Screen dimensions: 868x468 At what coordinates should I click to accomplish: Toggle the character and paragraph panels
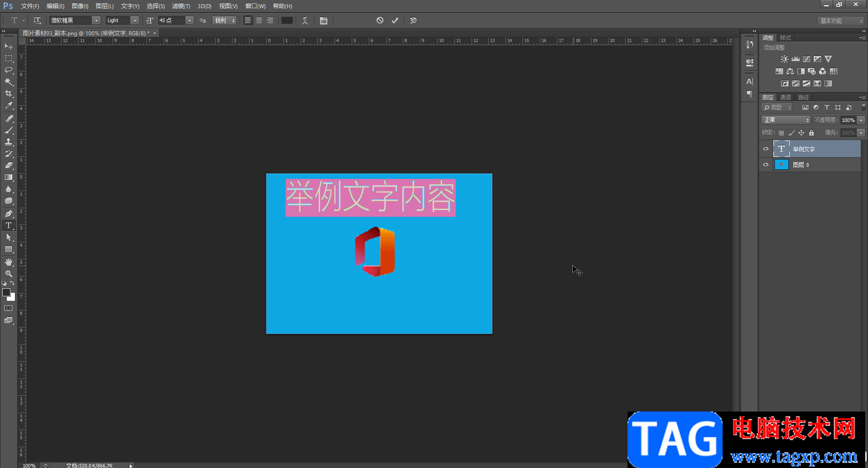[324, 20]
